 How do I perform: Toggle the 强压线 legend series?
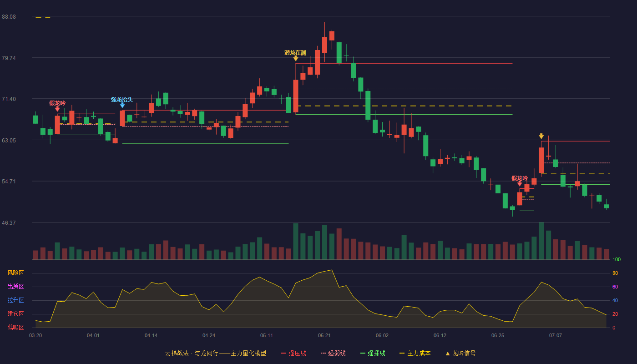coord(293,353)
